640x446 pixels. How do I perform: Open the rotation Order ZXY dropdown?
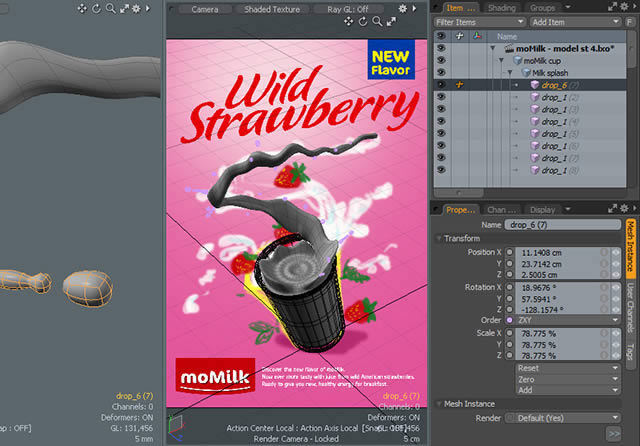(x=568, y=320)
